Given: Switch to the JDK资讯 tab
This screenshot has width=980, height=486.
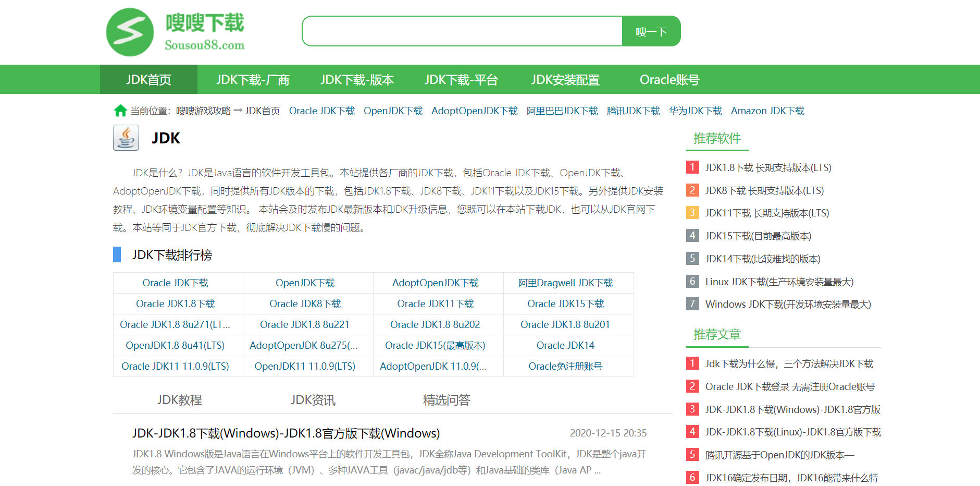Looking at the screenshot, I should click(313, 400).
